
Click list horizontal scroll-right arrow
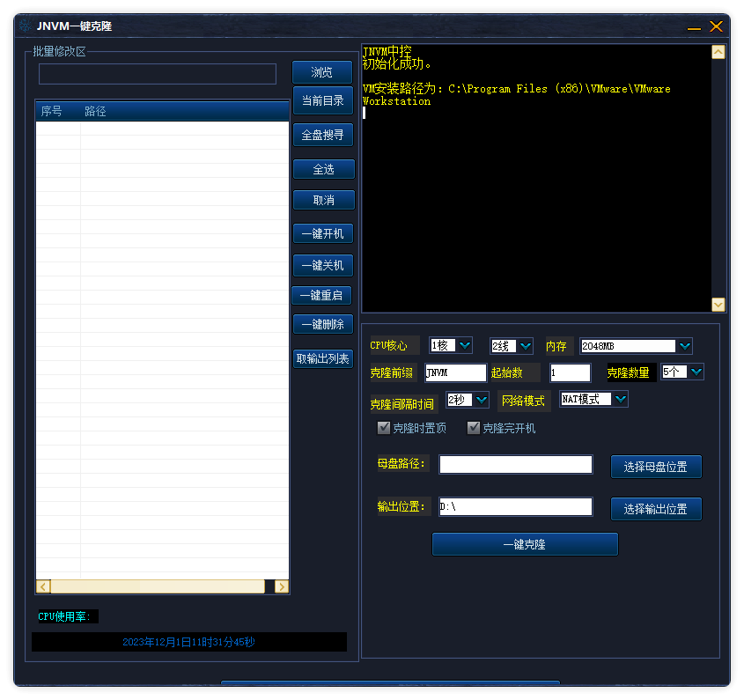tap(282, 586)
